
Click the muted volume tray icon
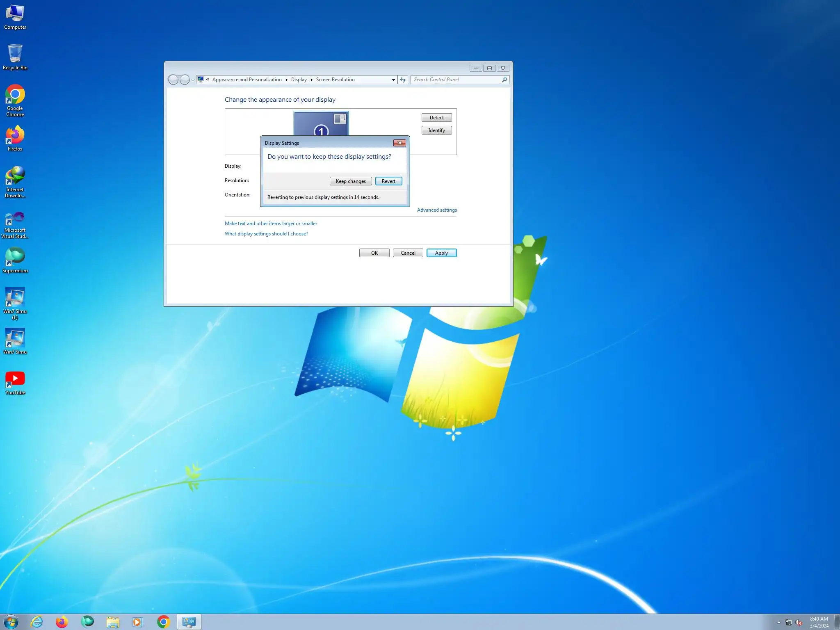click(799, 622)
